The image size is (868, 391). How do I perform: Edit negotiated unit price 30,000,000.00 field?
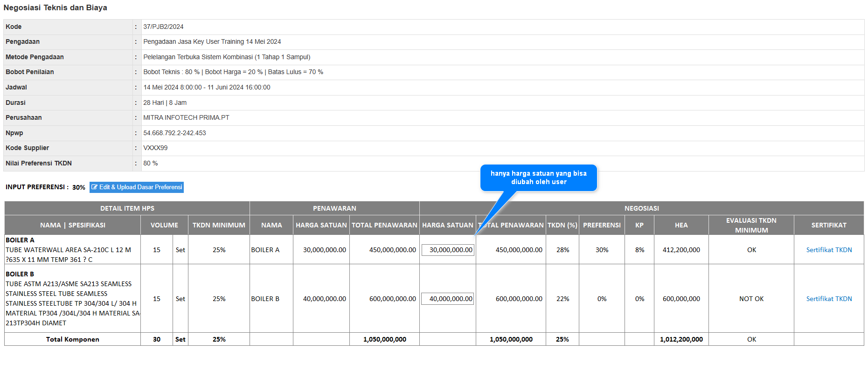[x=448, y=250]
